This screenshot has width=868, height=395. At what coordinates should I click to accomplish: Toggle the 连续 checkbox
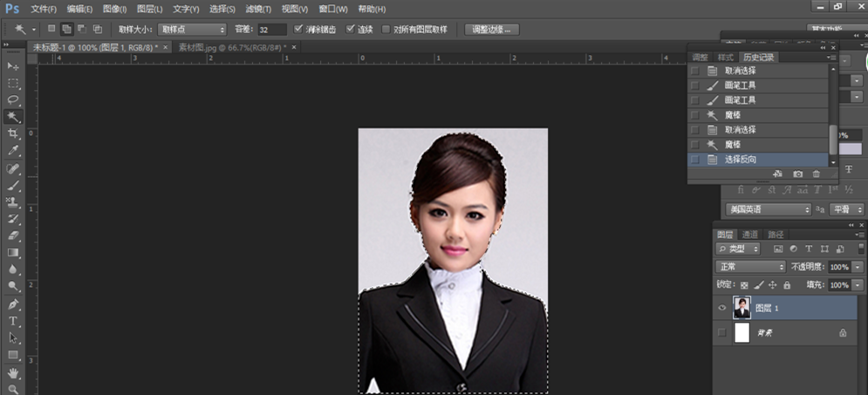(349, 29)
